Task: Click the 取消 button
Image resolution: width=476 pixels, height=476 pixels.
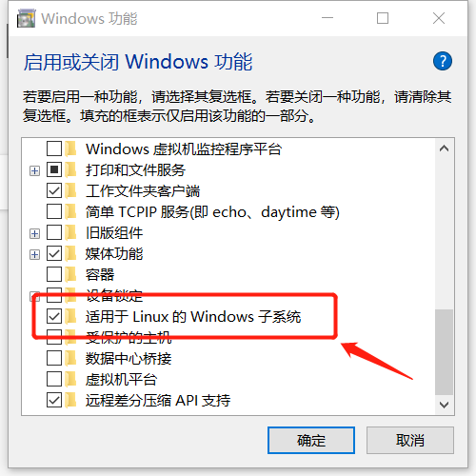Action: 410,441
